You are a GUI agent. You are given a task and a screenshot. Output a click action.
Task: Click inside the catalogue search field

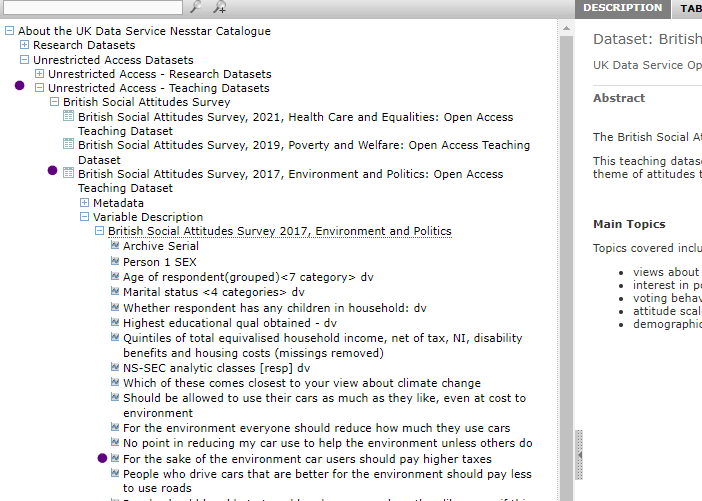(93, 7)
